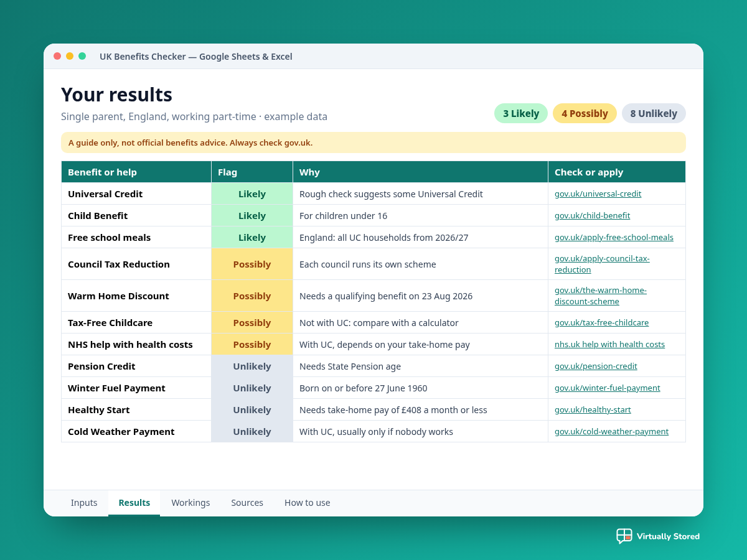Click the Free school meals cell
The width and height of the screenshot is (747, 560).
pyautogui.click(x=136, y=237)
